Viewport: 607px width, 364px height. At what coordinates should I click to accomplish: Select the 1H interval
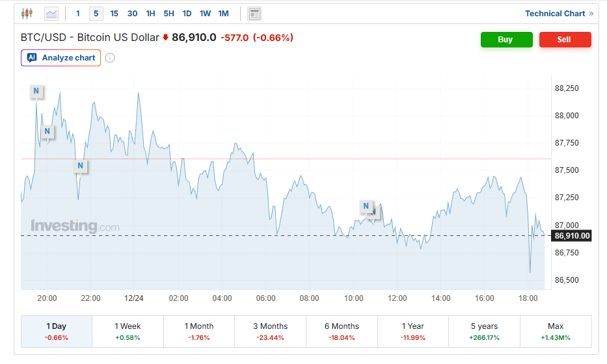tap(150, 13)
